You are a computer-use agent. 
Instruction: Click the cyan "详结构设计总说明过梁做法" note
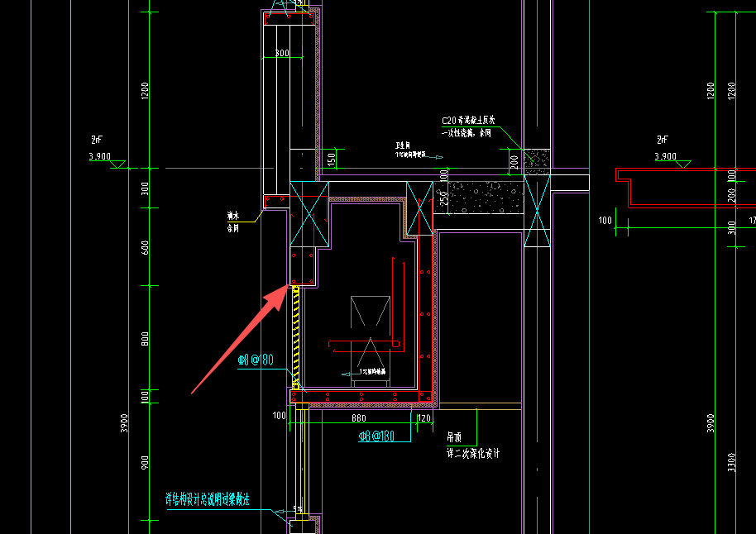click(x=208, y=499)
